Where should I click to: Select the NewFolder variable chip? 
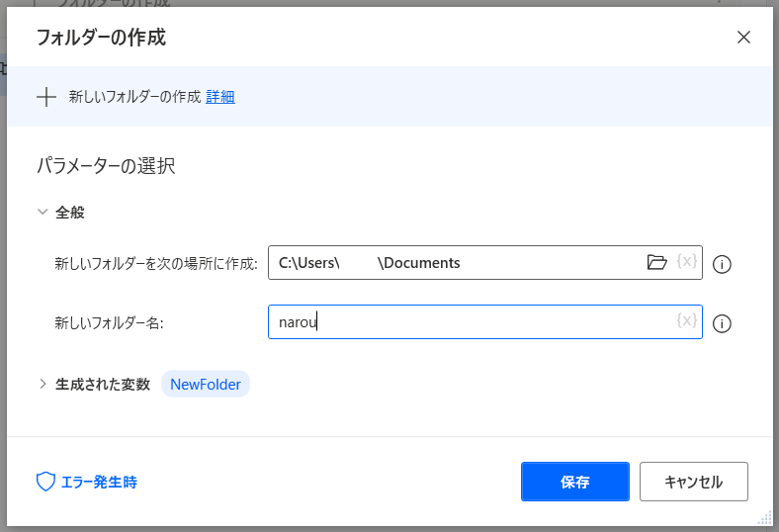click(x=206, y=384)
